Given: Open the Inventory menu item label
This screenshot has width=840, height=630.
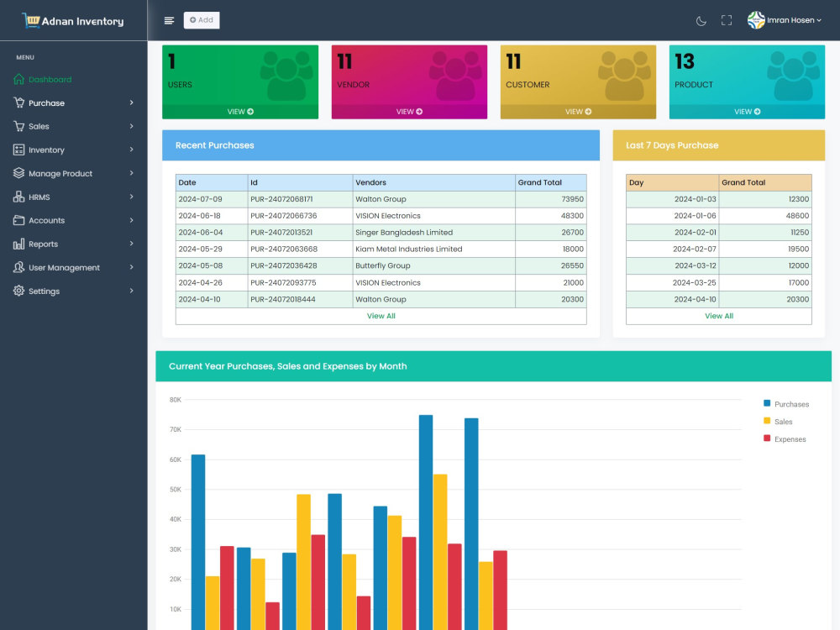Looking at the screenshot, I should (46, 150).
